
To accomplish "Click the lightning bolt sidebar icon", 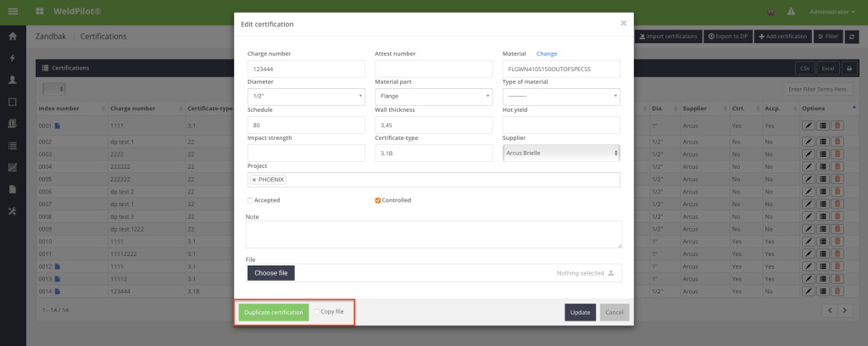I will [x=13, y=58].
